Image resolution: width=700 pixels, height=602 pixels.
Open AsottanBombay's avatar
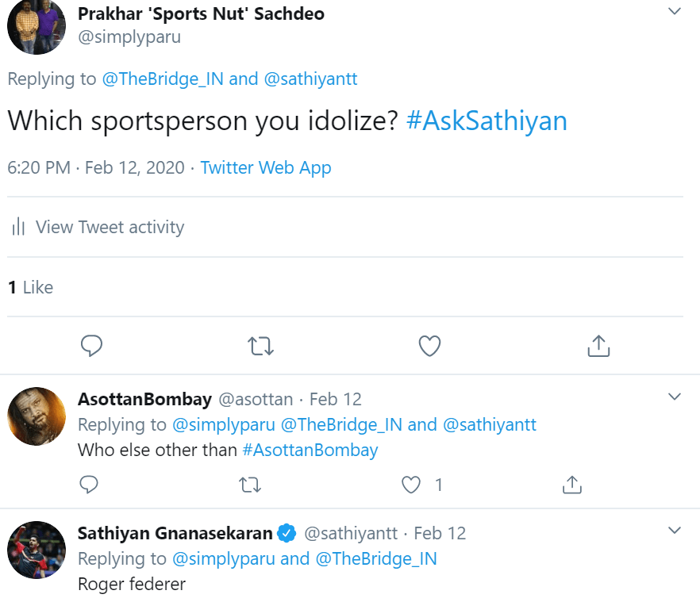pyautogui.click(x=36, y=416)
